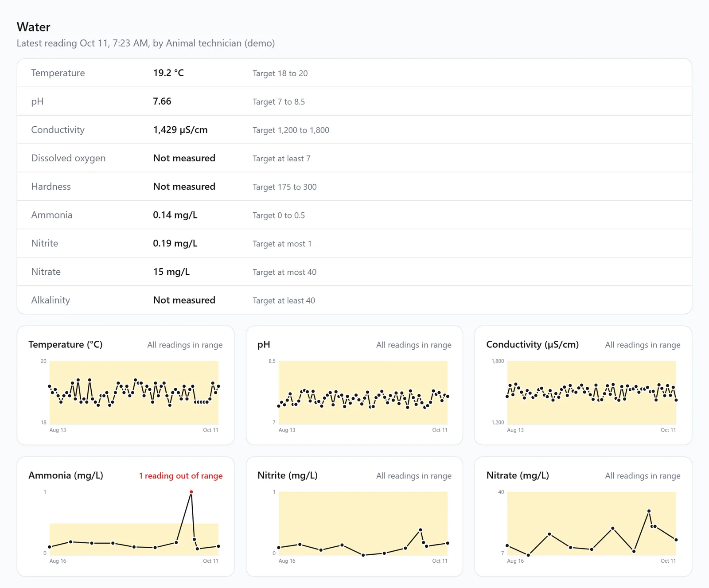Click red out-of-range point in Ammonia chart
This screenshot has height=588, width=709.
(x=191, y=492)
